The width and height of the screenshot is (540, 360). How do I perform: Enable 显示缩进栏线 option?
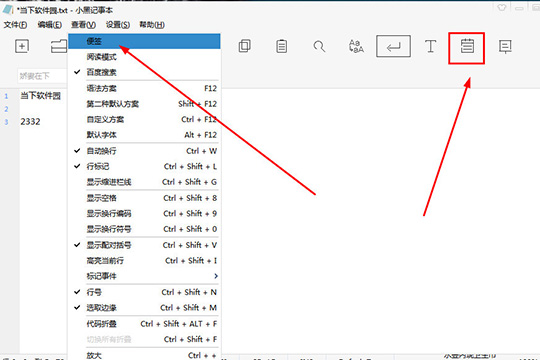coord(144,182)
